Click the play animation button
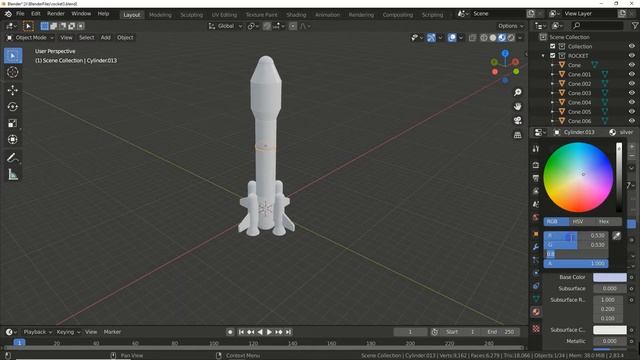The height and width of the screenshot is (360, 640). click(x=269, y=332)
